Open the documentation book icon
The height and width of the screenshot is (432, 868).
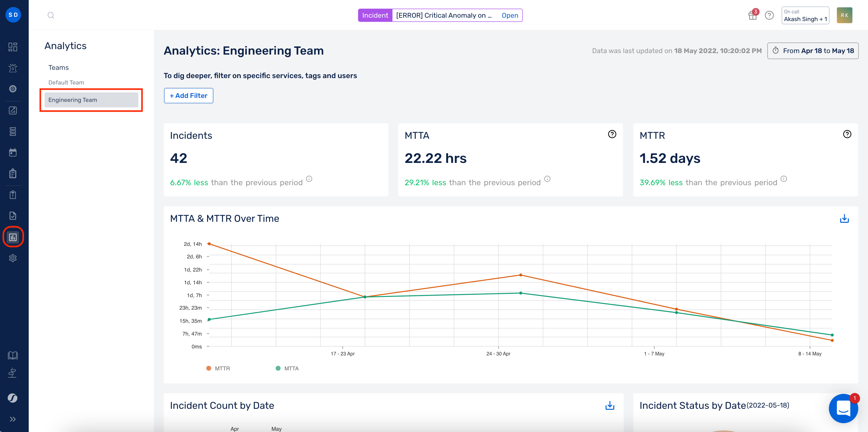pyautogui.click(x=13, y=355)
